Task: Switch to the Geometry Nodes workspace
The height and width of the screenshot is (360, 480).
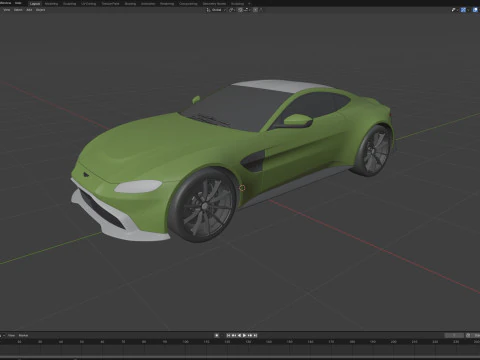Action: pos(214,4)
